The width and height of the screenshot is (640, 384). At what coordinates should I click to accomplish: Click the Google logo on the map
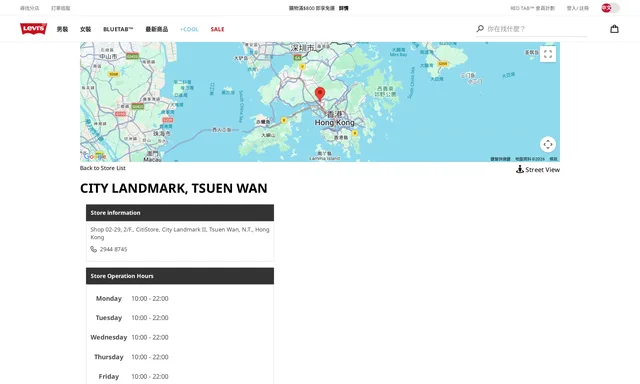pos(95,156)
